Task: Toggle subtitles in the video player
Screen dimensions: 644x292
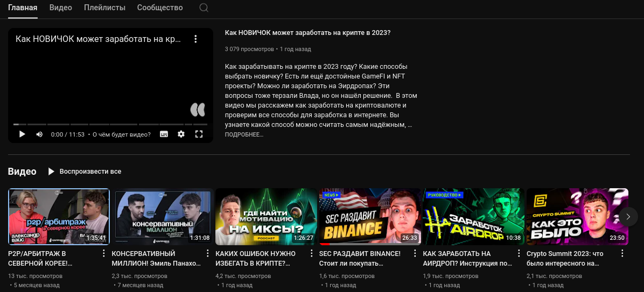Action: coord(164,134)
